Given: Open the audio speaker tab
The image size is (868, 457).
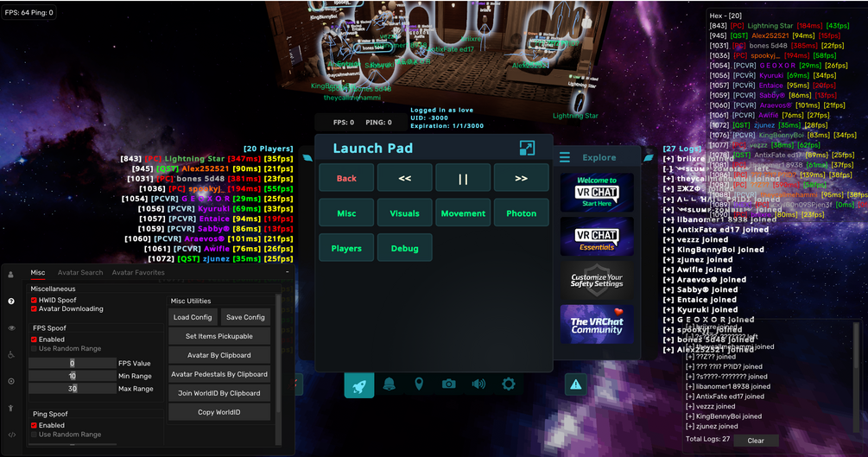Looking at the screenshot, I should click(x=478, y=384).
